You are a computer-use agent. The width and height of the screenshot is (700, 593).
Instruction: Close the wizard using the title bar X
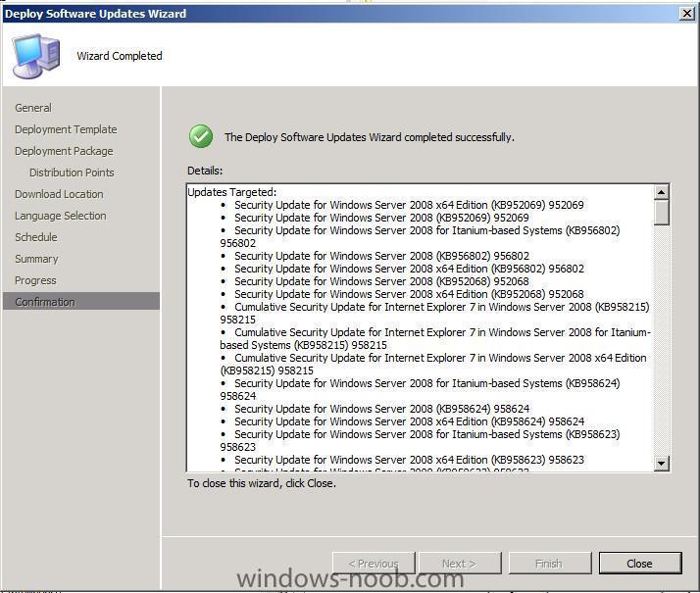[x=686, y=14]
